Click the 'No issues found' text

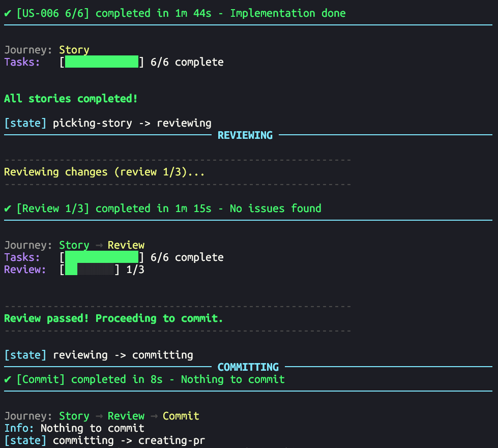click(x=275, y=208)
